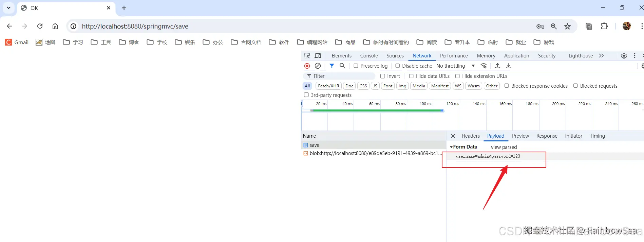The width and height of the screenshot is (644, 242).
Task: Check Blocked response cookies
Action: (x=507, y=86)
